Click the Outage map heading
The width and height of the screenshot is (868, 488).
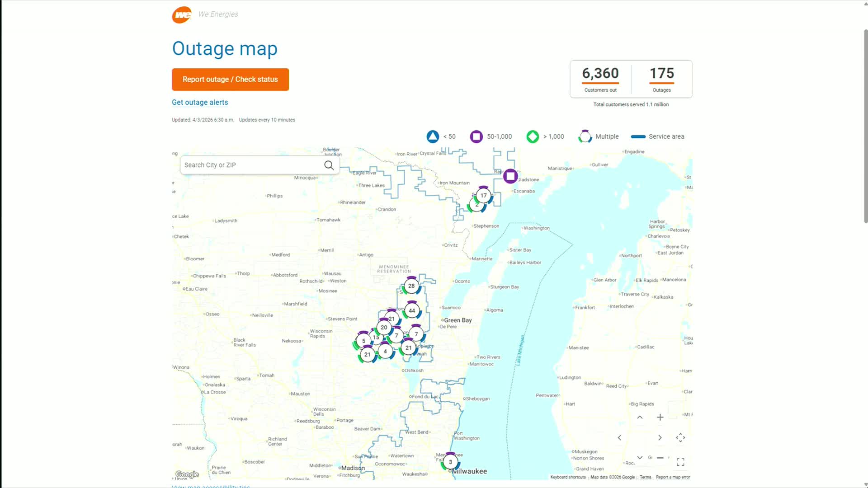pos(225,49)
